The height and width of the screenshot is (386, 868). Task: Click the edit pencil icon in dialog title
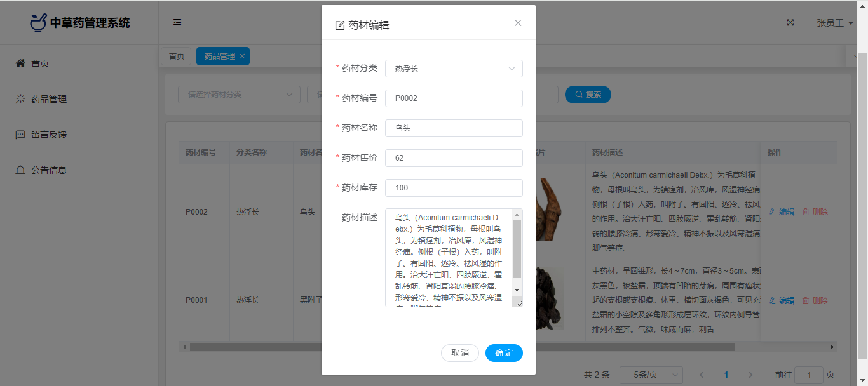[340, 25]
